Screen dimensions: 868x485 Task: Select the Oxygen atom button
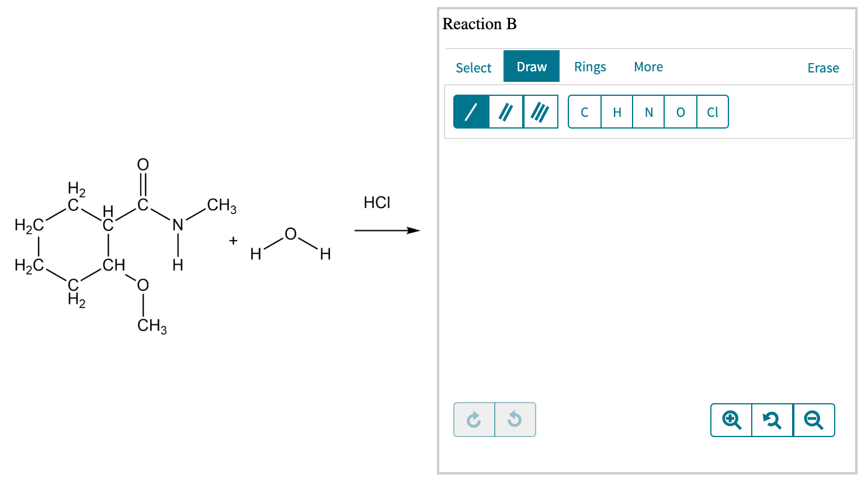point(680,112)
